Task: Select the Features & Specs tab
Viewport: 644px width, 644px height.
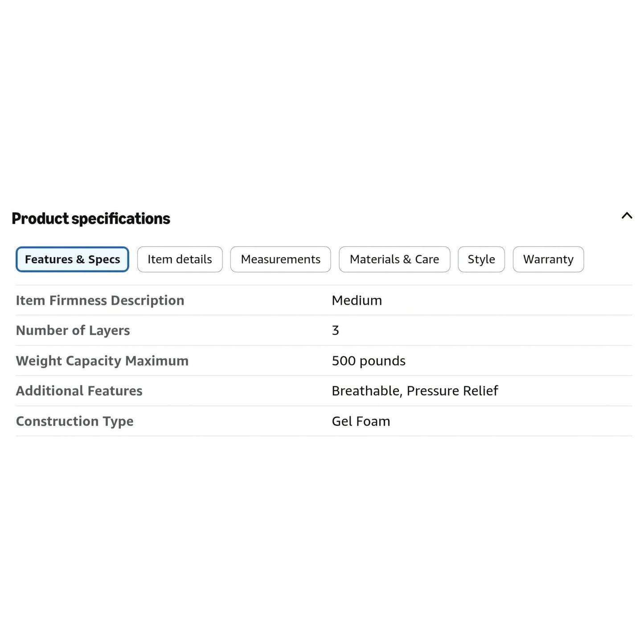Action: pyautogui.click(x=72, y=259)
